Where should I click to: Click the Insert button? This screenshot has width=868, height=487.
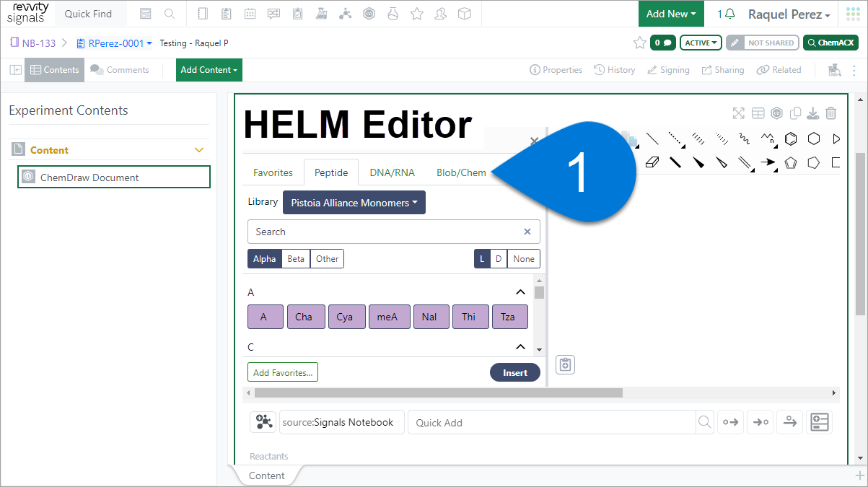[x=515, y=372]
